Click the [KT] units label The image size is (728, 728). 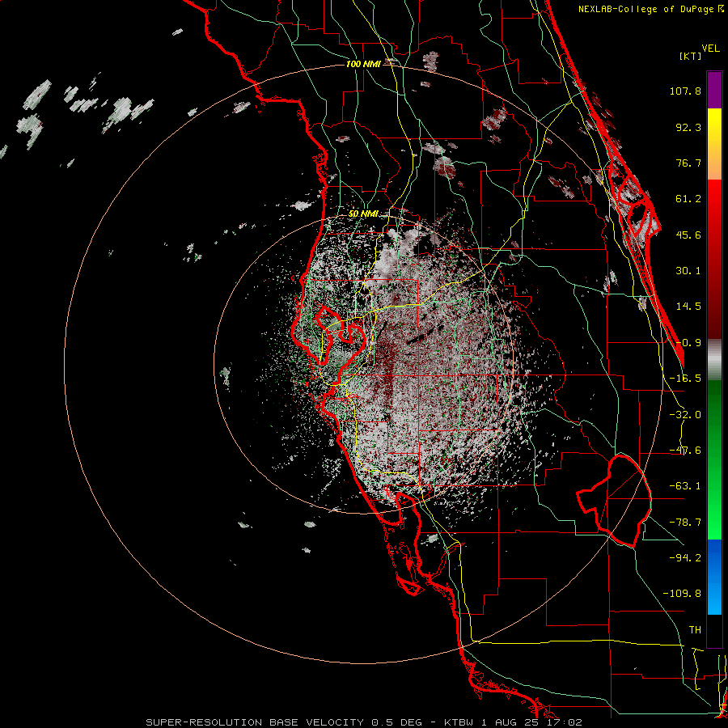[x=691, y=56]
